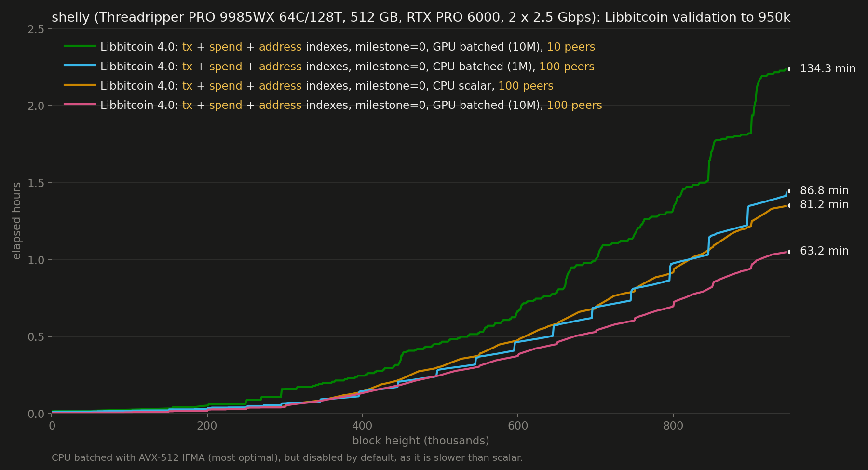The height and width of the screenshot is (470, 868).
Task: Click the x-axis tick label '600'
Action: [517, 426]
